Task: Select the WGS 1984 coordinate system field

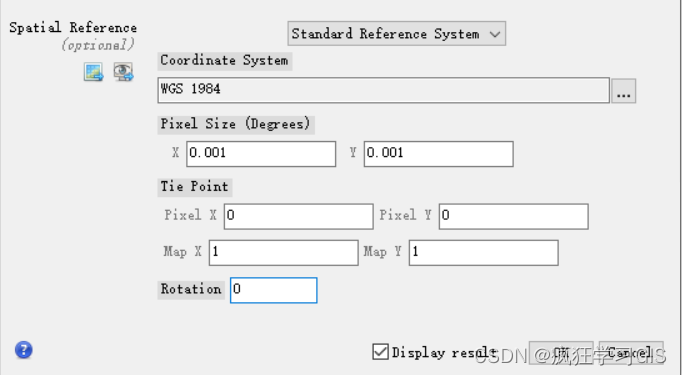Action: click(383, 90)
